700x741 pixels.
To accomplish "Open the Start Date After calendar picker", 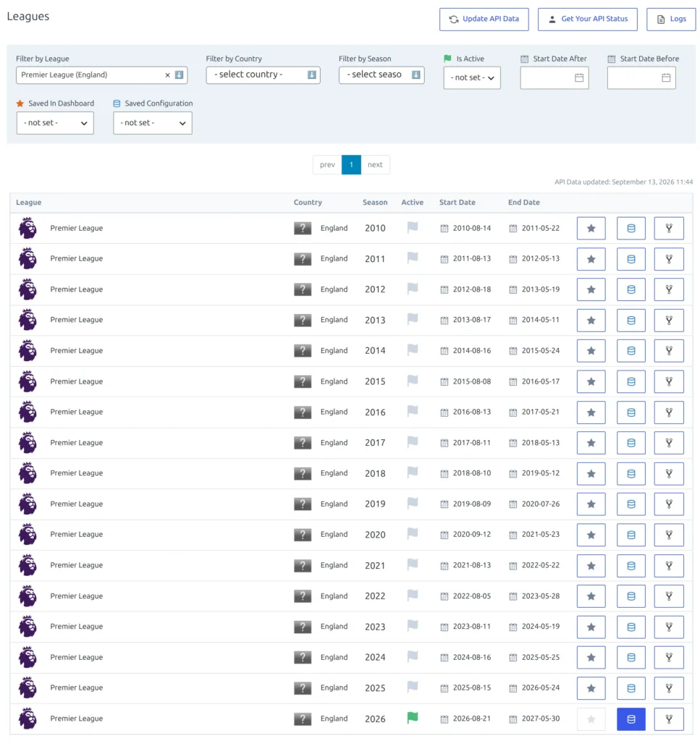I will point(579,77).
